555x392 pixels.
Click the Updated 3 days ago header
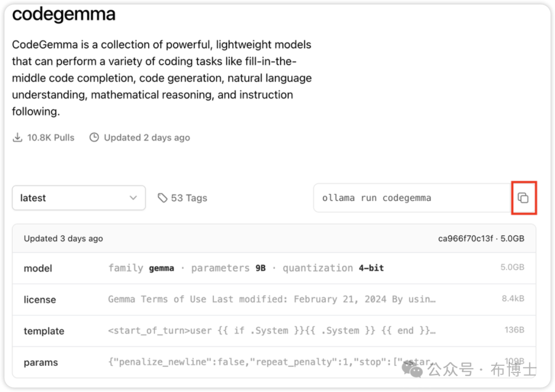click(x=63, y=238)
